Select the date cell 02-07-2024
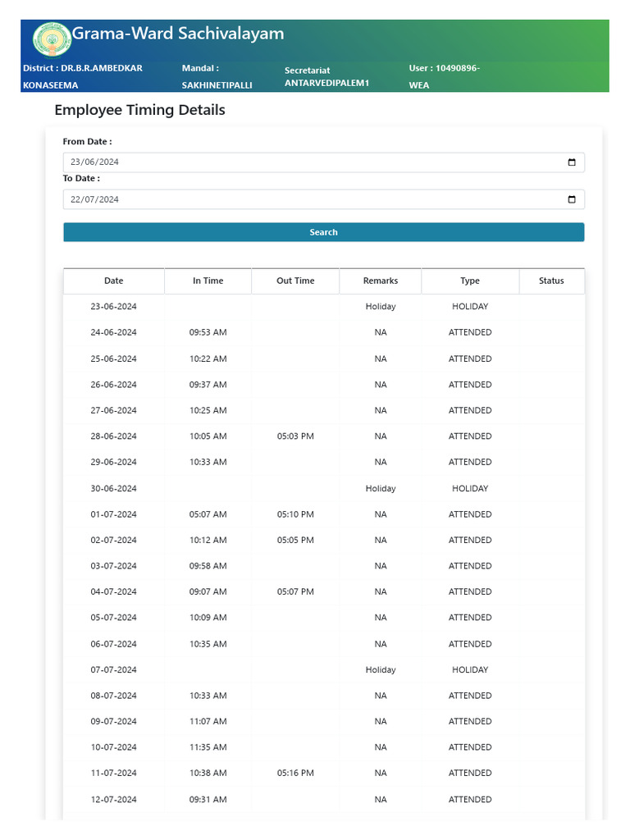Viewport: 630px width, 840px height. [x=113, y=540]
